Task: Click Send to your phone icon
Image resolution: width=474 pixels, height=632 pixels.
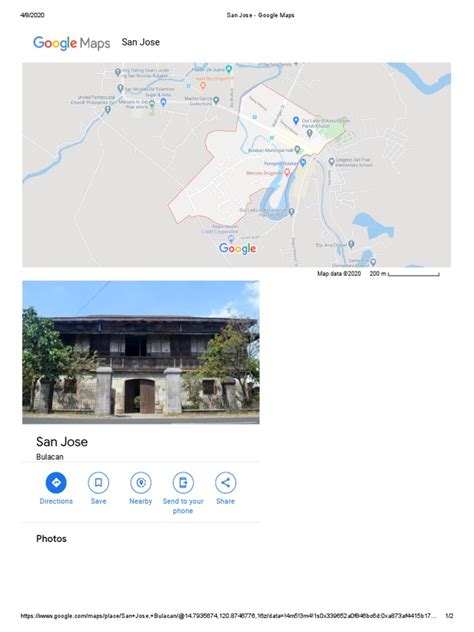Action: pyautogui.click(x=183, y=482)
